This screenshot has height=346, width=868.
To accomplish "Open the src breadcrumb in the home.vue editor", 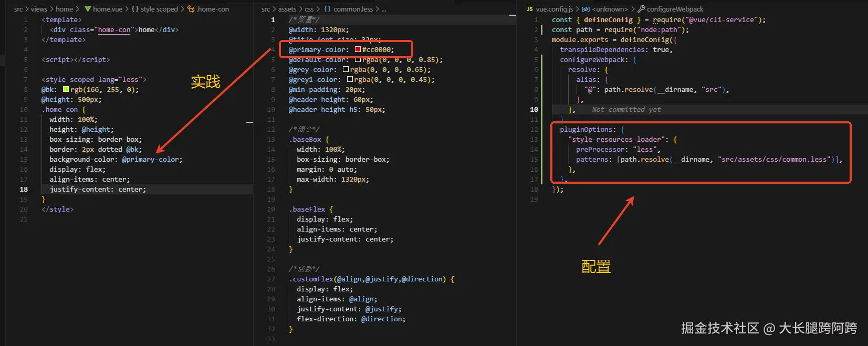I will [x=18, y=9].
